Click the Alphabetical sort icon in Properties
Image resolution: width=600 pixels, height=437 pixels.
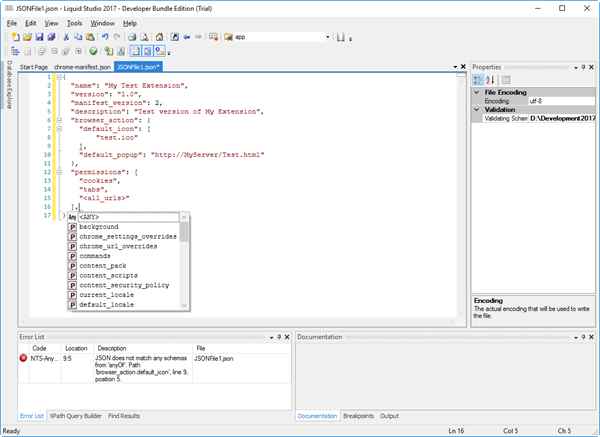click(490, 80)
